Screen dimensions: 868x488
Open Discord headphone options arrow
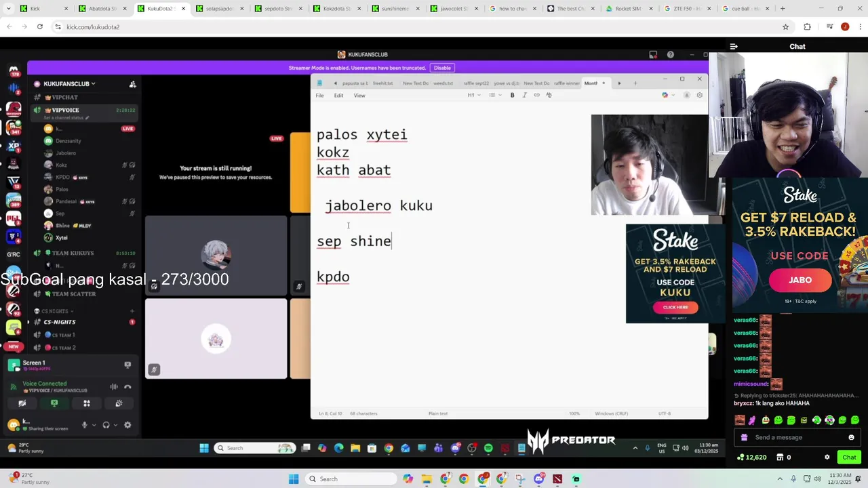(x=115, y=425)
